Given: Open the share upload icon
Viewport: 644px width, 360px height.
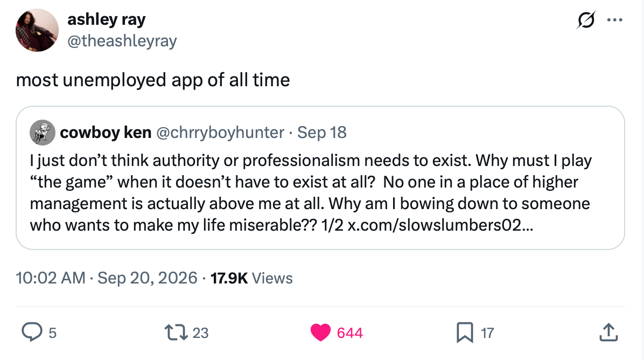Looking at the screenshot, I should (608, 332).
